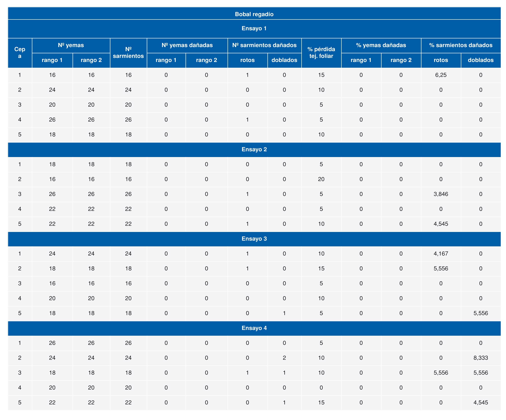Select 'rango 2' subheader under Nº yemas

[x=91, y=60]
